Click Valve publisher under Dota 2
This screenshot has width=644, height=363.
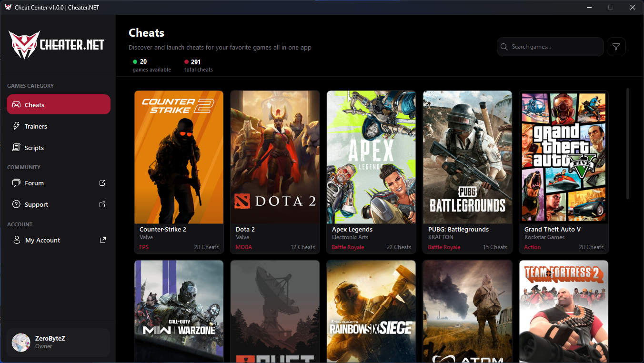(242, 237)
